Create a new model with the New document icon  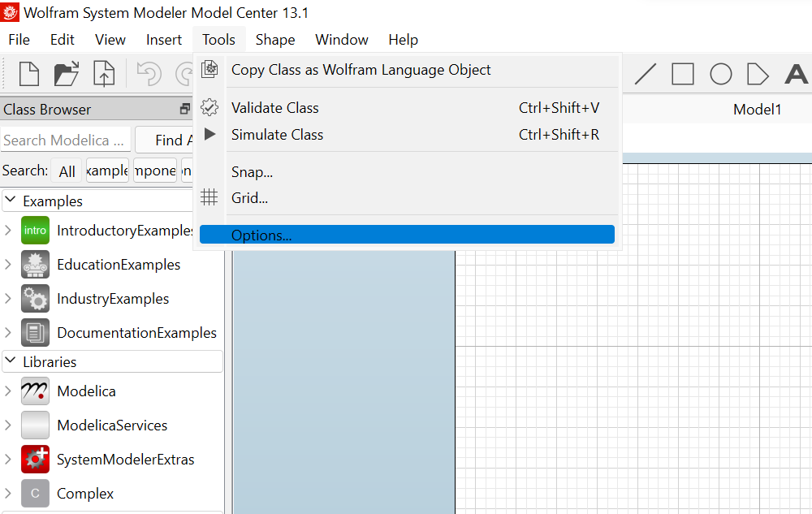[x=28, y=74]
